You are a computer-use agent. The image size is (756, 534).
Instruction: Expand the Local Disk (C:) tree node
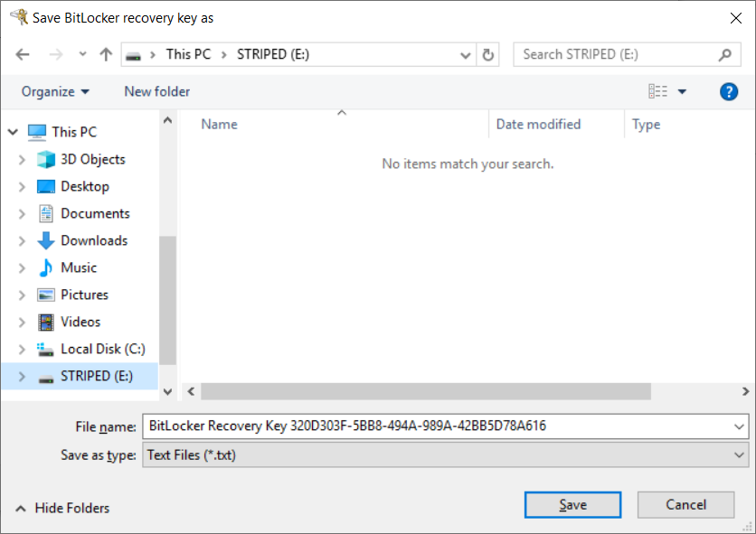pyautogui.click(x=22, y=349)
